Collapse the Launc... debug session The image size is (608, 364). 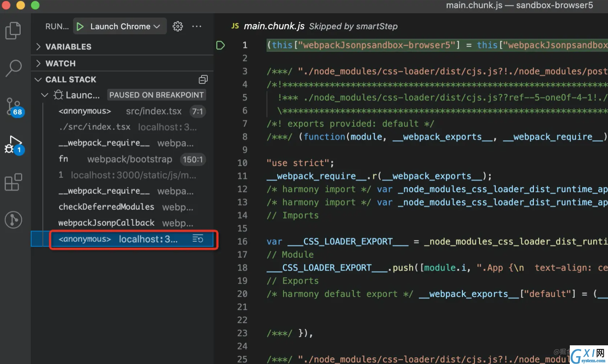[44, 95]
